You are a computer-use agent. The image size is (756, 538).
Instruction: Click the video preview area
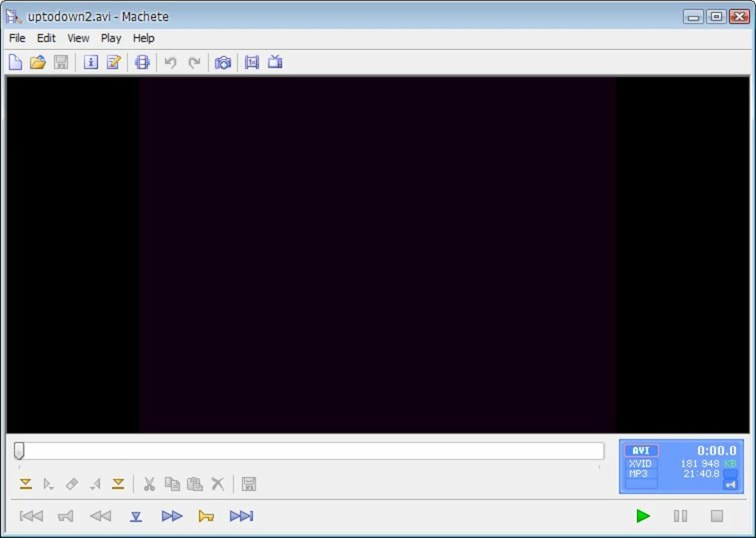point(378,254)
